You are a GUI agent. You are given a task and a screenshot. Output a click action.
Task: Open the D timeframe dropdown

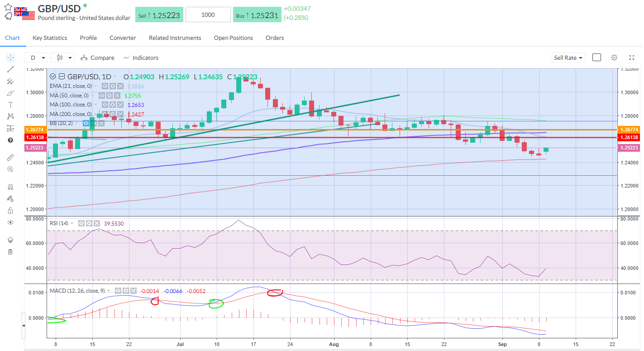tap(36, 58)
